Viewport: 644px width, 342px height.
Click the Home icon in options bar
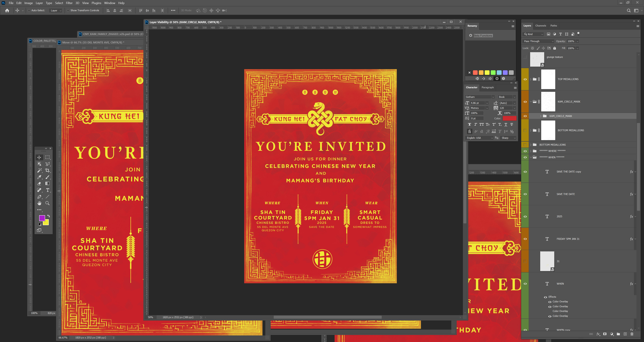7,11
